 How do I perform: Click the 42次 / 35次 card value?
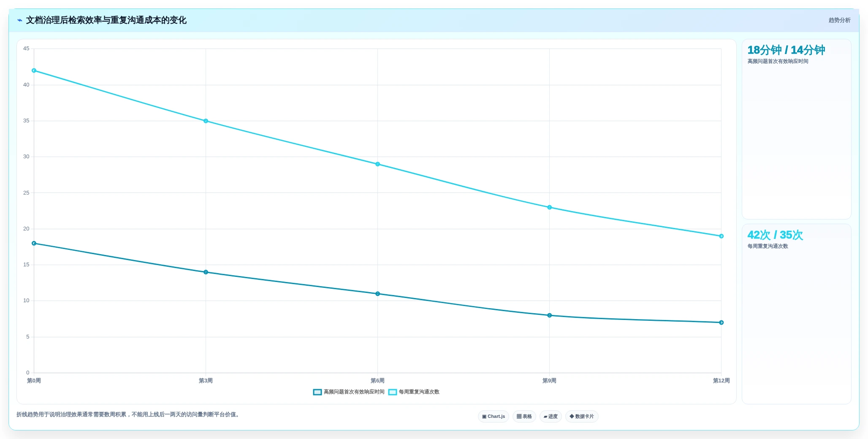pos(775,235)
